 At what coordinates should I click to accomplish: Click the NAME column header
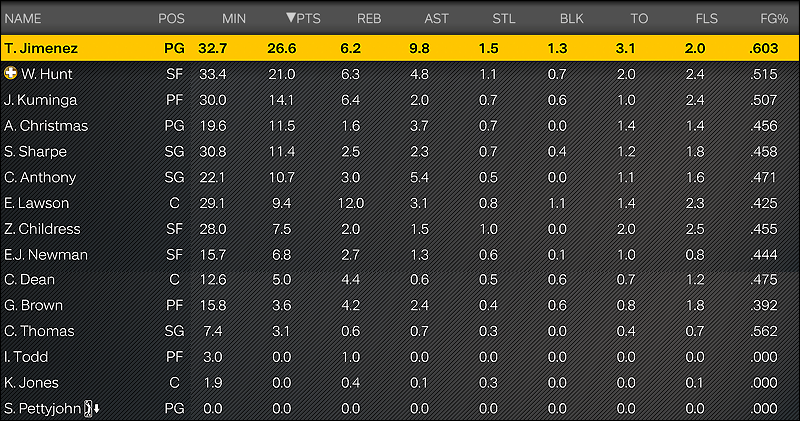point(23,19)
